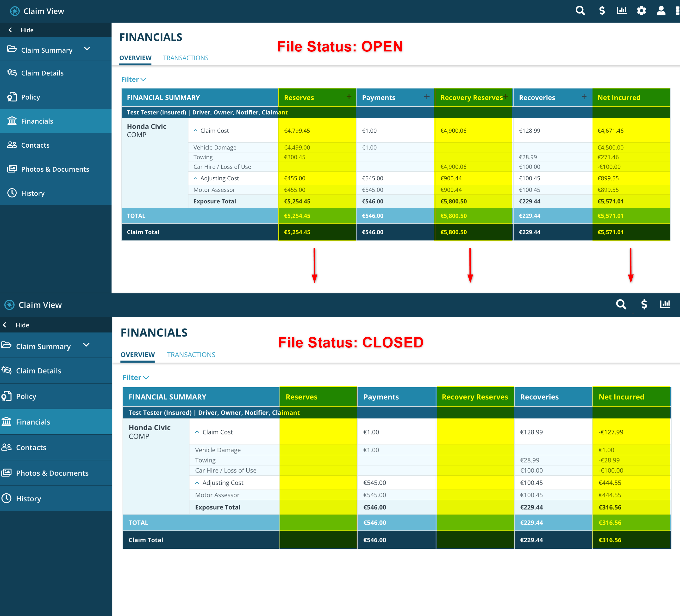Open the Filter dropdown in closed-file panel
The width and height of the screenshot is (680, 616).
pyautogui.click(x=136, y=377)
